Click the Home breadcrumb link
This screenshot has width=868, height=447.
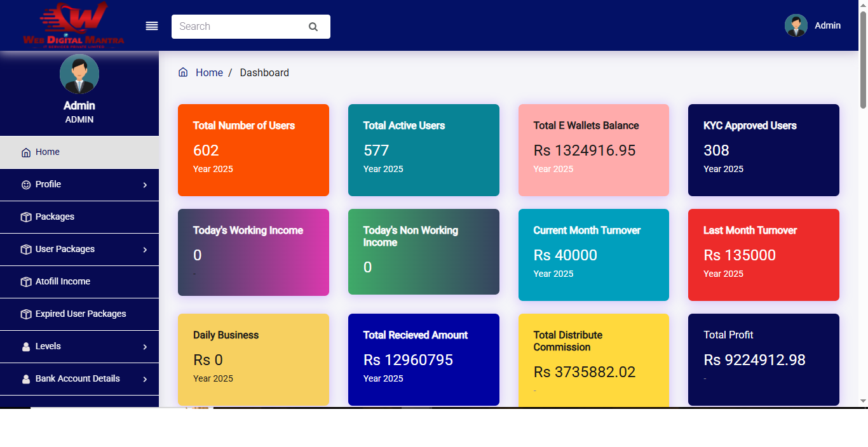(x=209, y=72)
